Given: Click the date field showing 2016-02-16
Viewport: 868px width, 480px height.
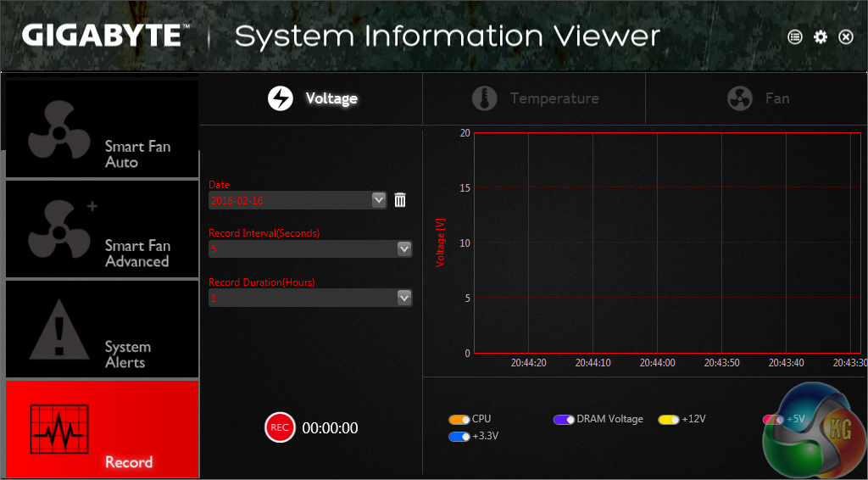Looking at the screenshot, I should tap(298, 200).
